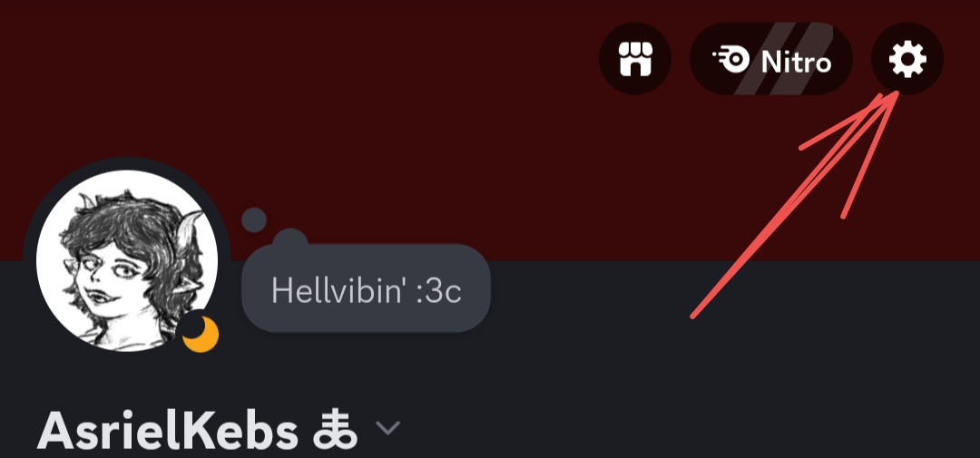Click the orange idle moon status badge
This screenshot has height=458, width=980.
click(x=201, y=335)
